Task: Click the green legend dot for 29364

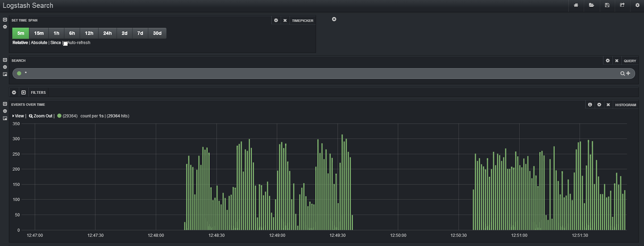Action: pos(59,116)
